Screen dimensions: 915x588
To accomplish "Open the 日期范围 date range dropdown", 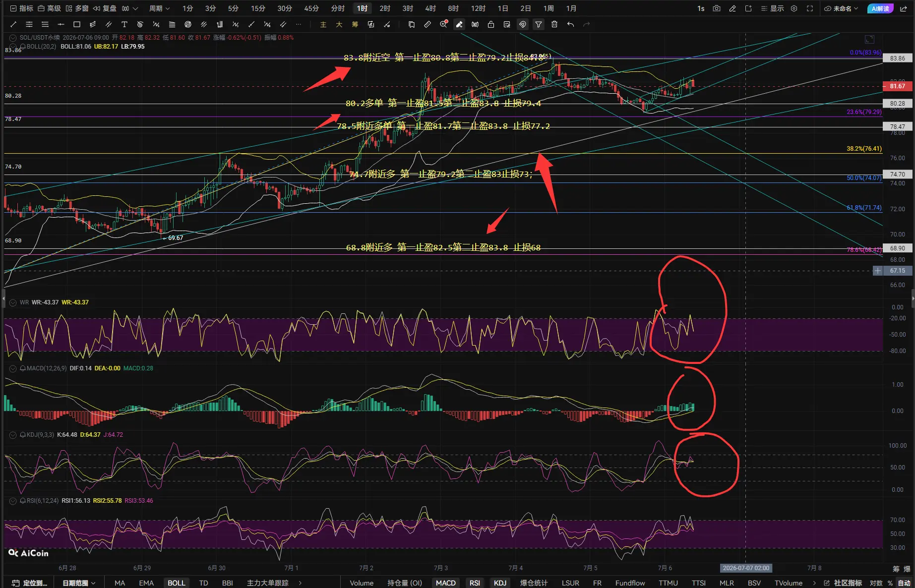I will (x=78, y=583).
